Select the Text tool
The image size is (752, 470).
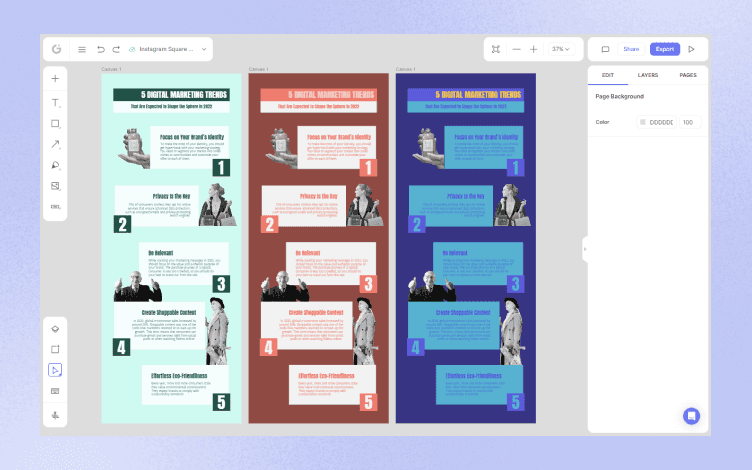point(55,103)
